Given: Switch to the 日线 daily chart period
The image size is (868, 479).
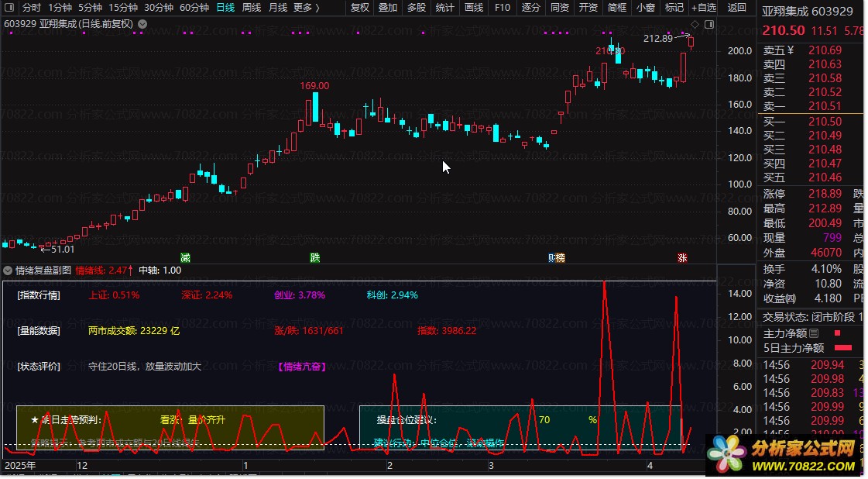Looking at the screenshot, I should click(x=225, y=8).
